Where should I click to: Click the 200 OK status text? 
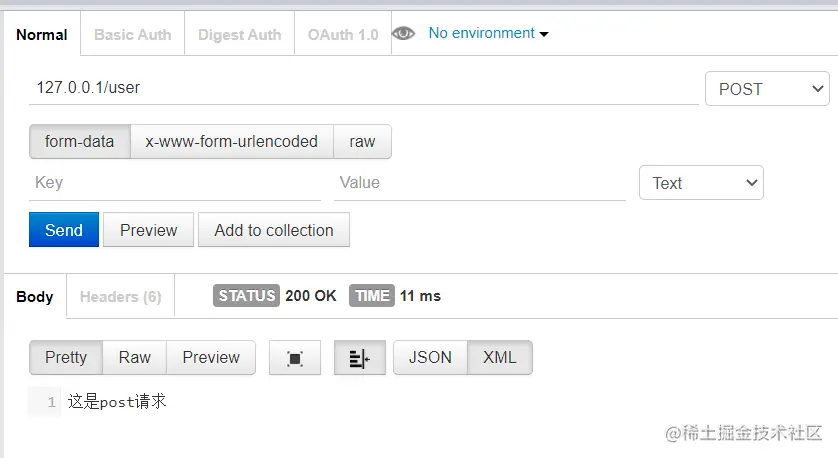[311, 296]
